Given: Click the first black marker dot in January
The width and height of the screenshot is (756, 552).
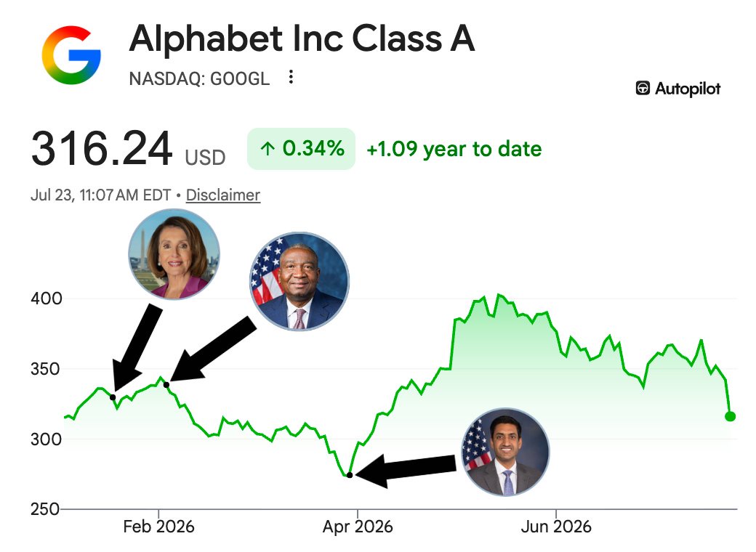Looking at the screenshot, I should (113, 397).
